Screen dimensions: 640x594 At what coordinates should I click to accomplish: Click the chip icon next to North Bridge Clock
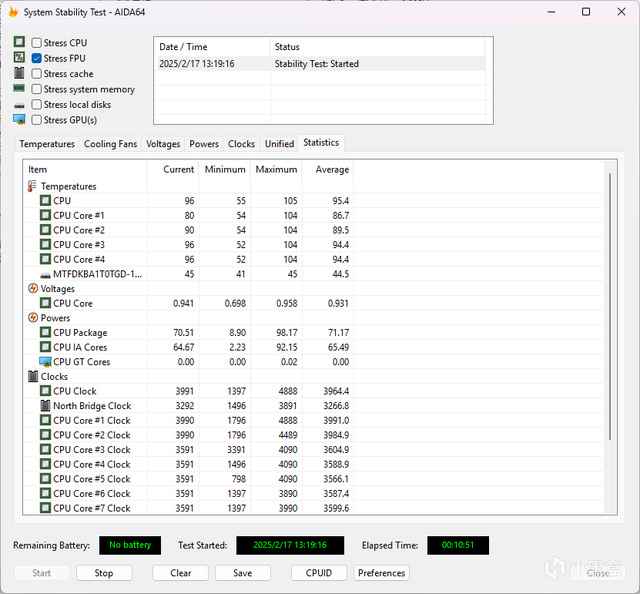(45, 405)
